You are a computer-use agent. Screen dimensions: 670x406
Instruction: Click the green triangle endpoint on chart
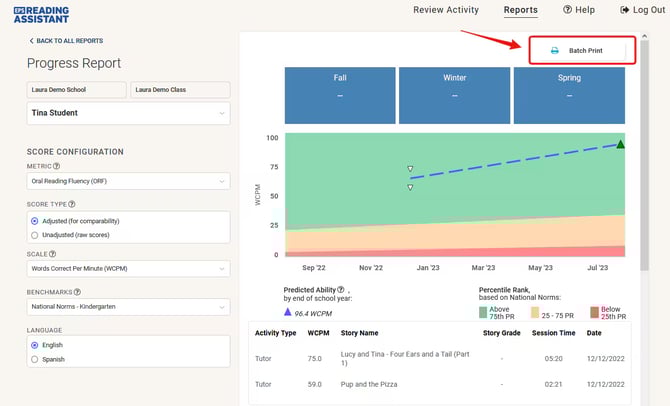pyautogui.click(x=620, y=144)
